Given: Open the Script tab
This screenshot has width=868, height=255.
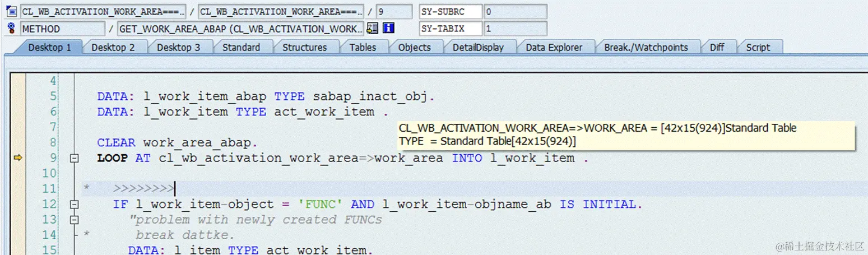Looking at the screenshot, I should [758, 48].
